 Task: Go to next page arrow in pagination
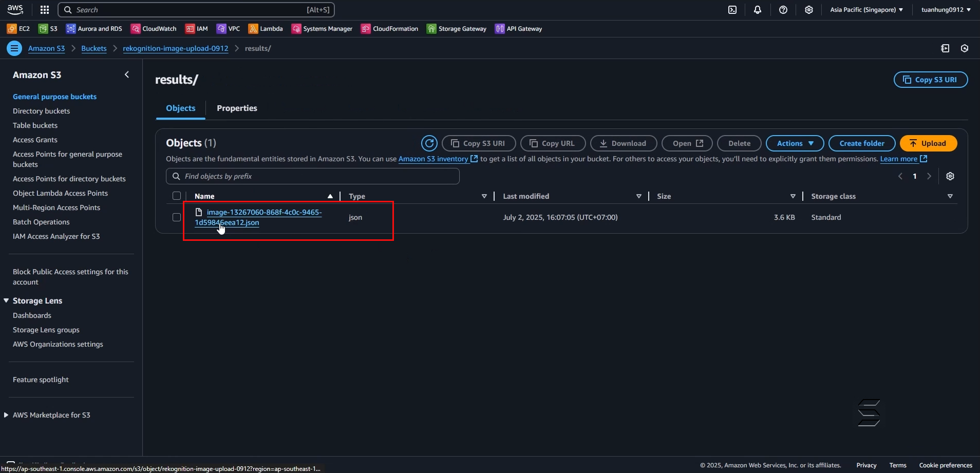point(929,176)
